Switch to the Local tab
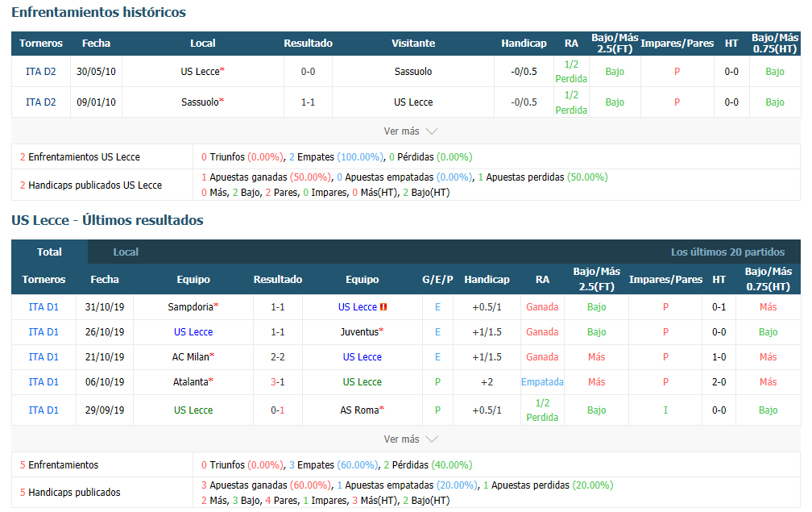The image size is (812, 512). coord(126,252)
